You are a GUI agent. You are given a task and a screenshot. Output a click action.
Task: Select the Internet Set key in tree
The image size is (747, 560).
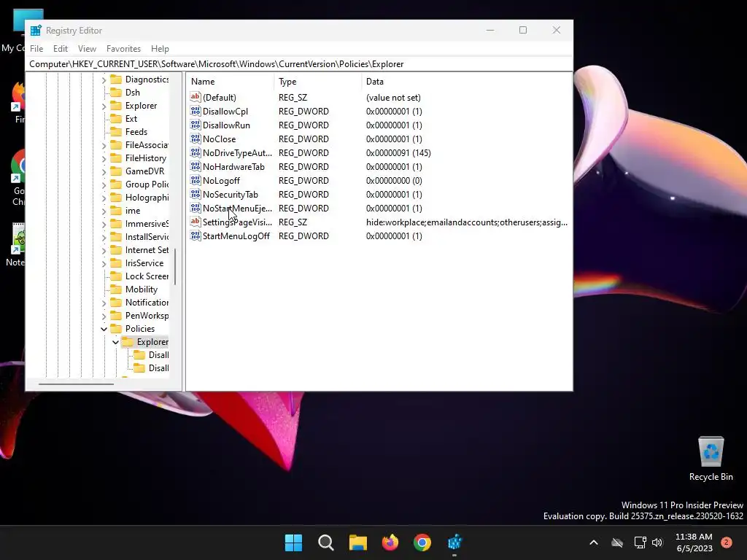pos(147,250)
